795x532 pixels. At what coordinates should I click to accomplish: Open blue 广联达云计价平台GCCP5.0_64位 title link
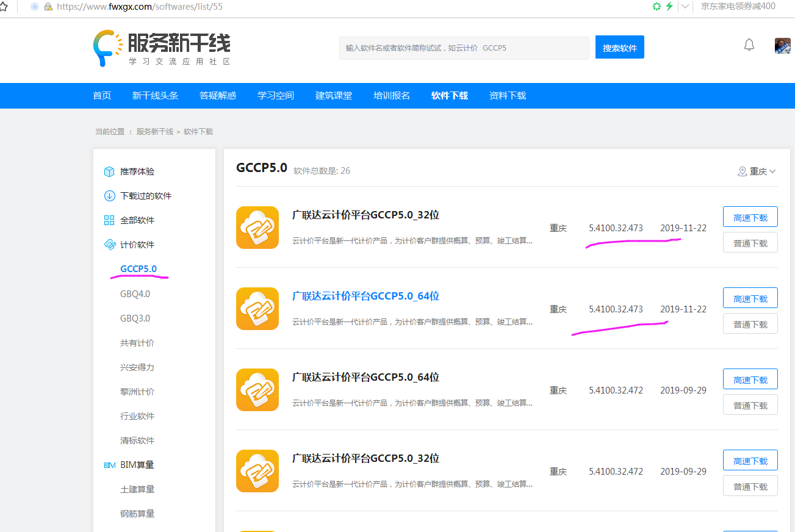(366, 296)
